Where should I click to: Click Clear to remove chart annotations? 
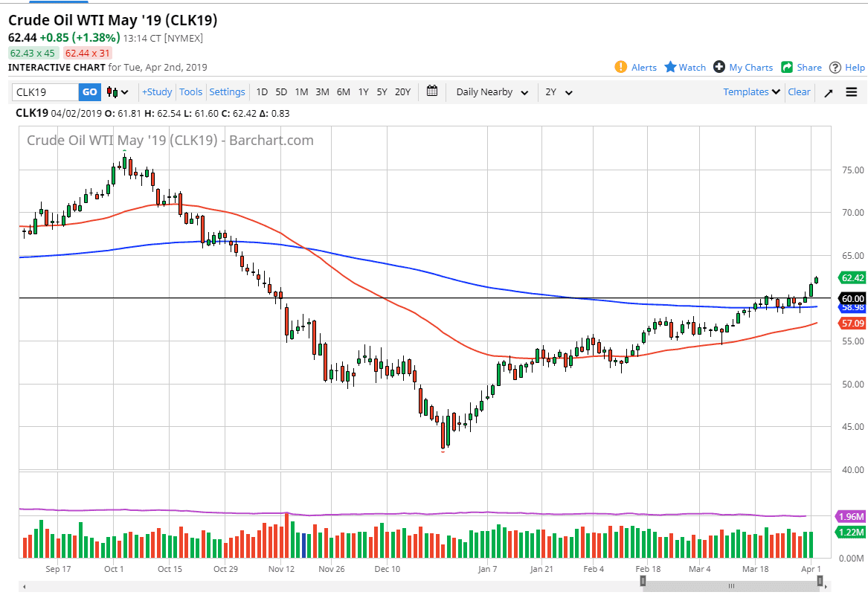[x=799, y=91]
